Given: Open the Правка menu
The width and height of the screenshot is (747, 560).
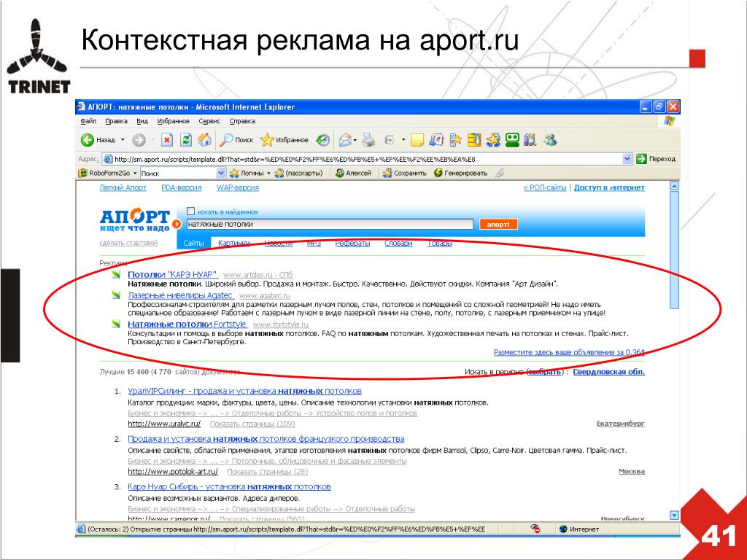Looking at the screenshot, I should click(116, 122).
